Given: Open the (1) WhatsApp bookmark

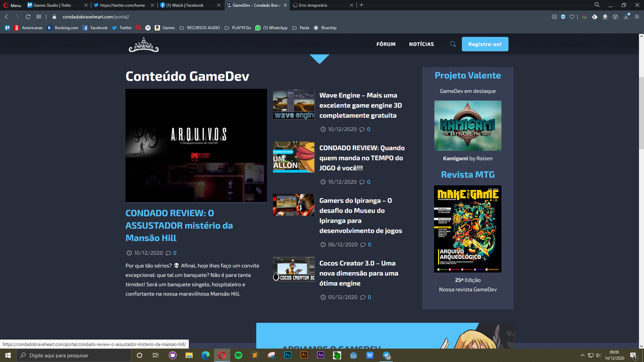Looking at the screenshot, I should (271, 28).
